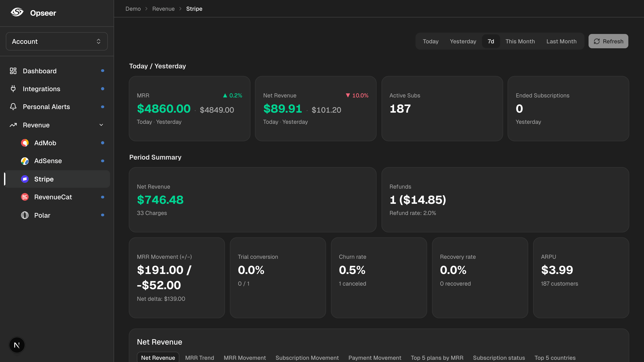Viewport: 644px width, 362px height.
Task: Click the breadcrumb chevron after Demo
Action: pyautogui.click(x=146, y=9)
